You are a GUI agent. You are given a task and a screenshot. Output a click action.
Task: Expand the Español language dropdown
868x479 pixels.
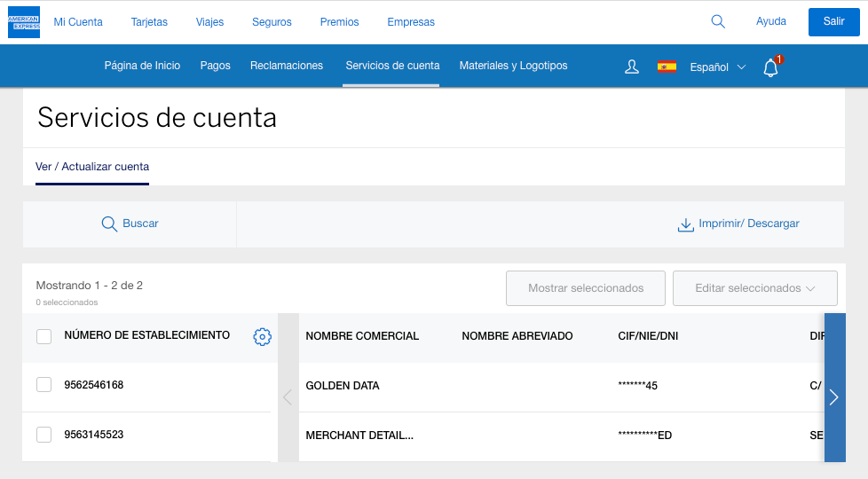(718, 67)
